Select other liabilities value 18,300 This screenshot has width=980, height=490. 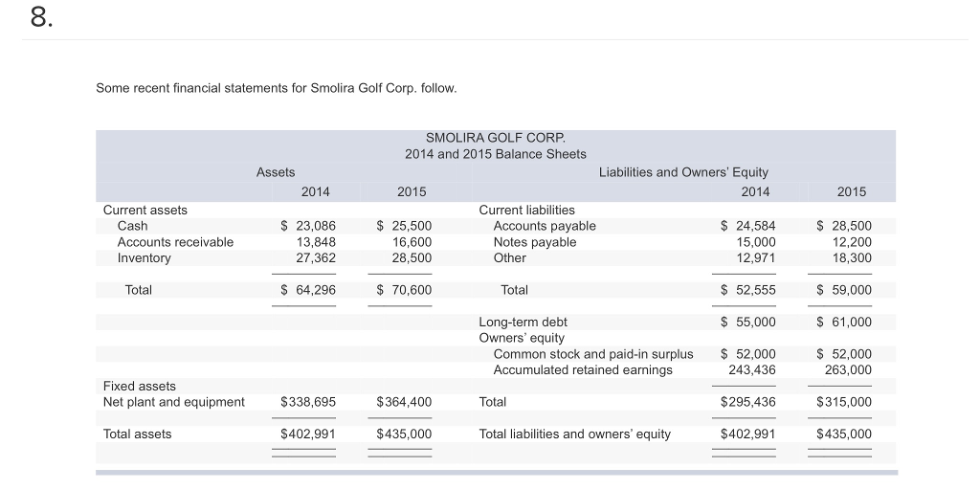pos(852,257)
